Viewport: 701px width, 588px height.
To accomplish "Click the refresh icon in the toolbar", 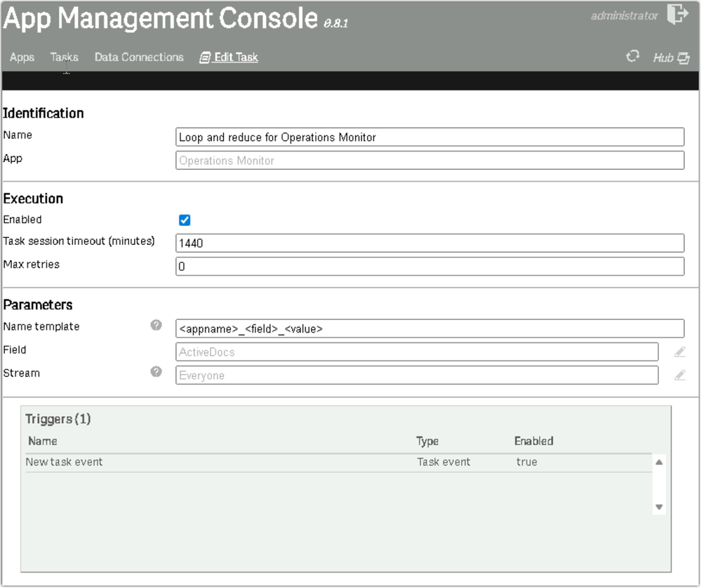I will [632, 57].
